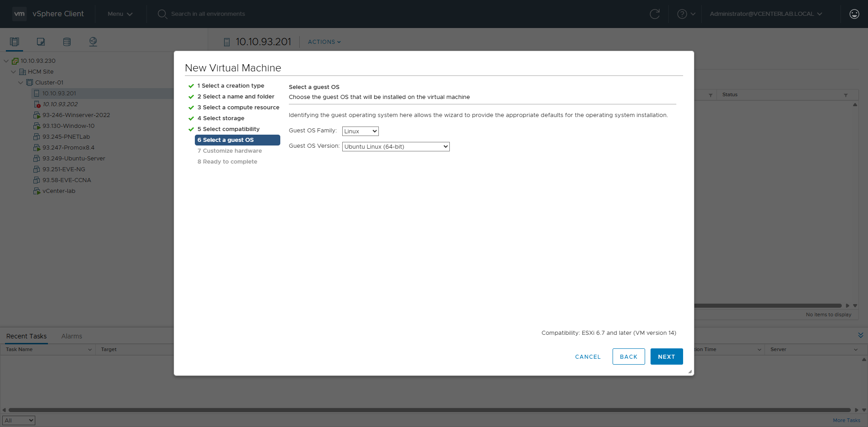The width and height of the screenshot is (868, 427).
Task: Expand the Administrator user account menu
Action: pyautogui.click(x=765, y=14)
